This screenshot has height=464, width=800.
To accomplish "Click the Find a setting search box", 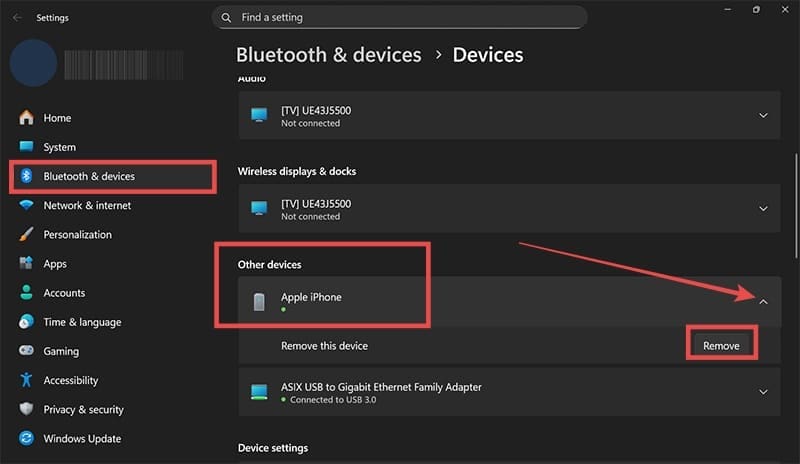I will pos(400,17).
